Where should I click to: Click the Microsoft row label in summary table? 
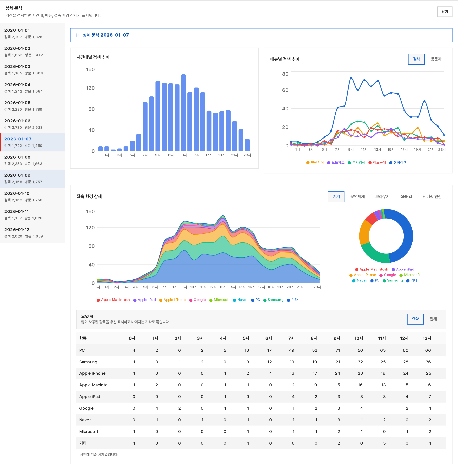(89, 432)
